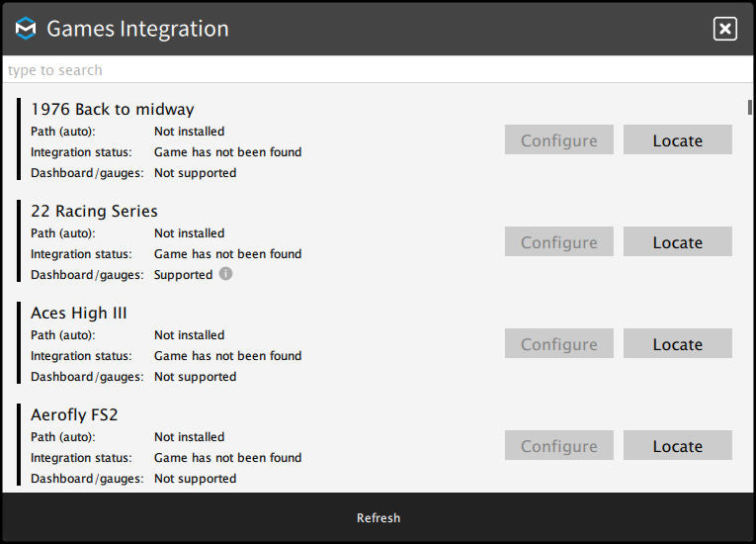Click Path (auto) label under Aerofly FS2
The image size is (756, 544).
(62, 437)
